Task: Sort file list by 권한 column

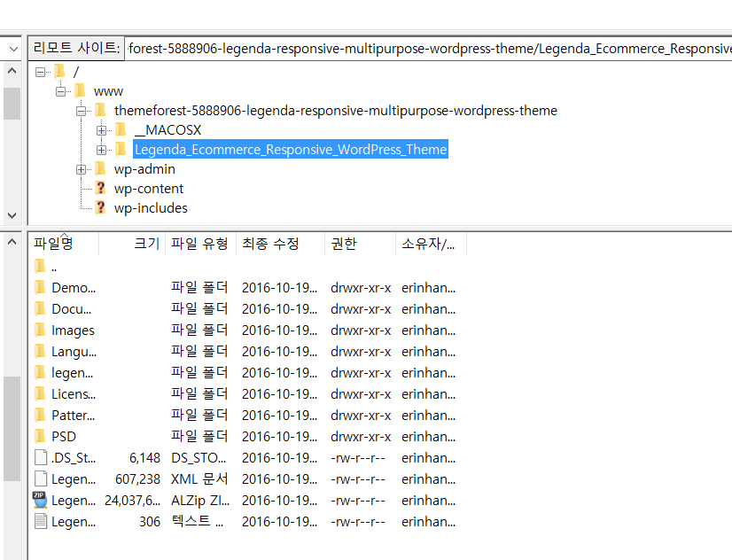Action: click(361, 244)
